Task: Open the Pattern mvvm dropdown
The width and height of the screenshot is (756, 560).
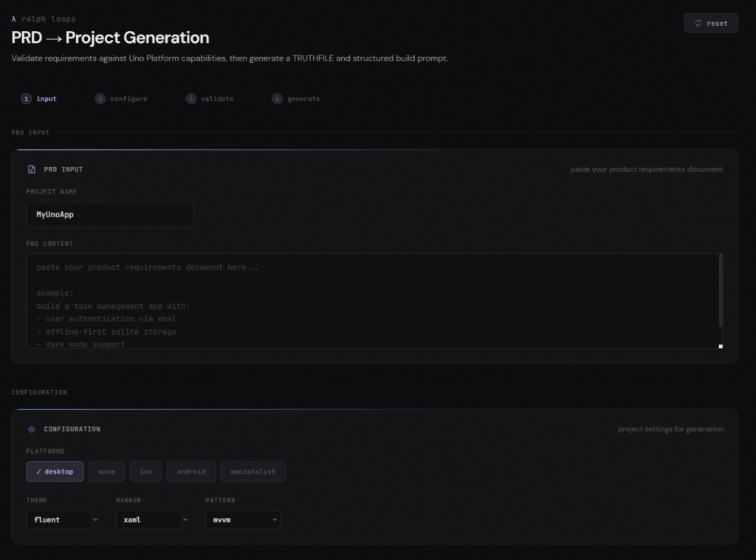Action: click(x=242, y=520)
